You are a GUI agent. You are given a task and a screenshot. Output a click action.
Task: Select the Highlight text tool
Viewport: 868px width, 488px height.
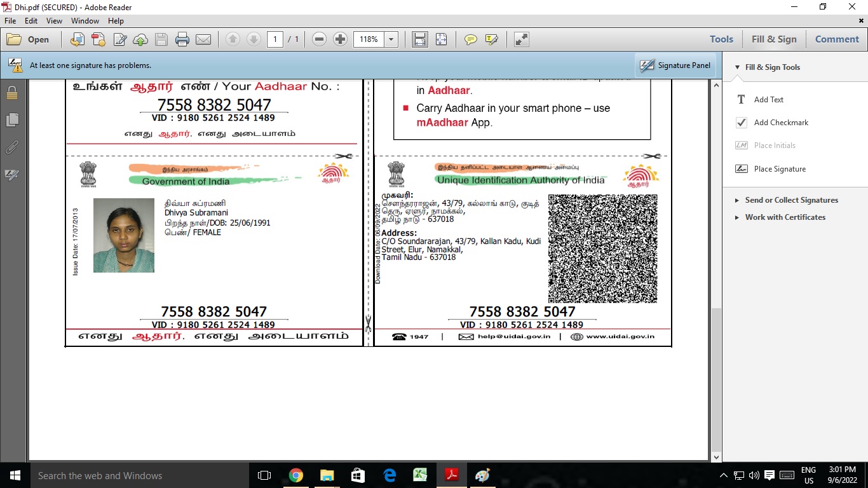point(491,39)
